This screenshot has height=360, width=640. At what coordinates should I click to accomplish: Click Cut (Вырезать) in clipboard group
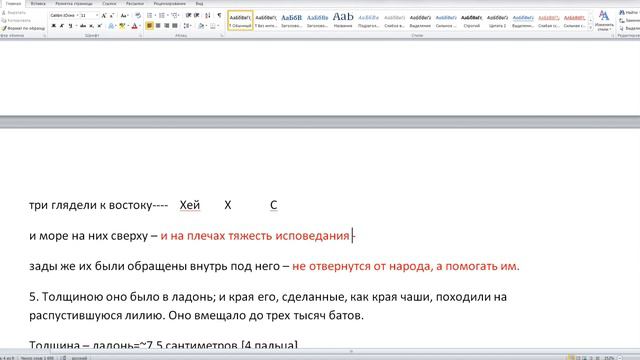coord(14,13)
